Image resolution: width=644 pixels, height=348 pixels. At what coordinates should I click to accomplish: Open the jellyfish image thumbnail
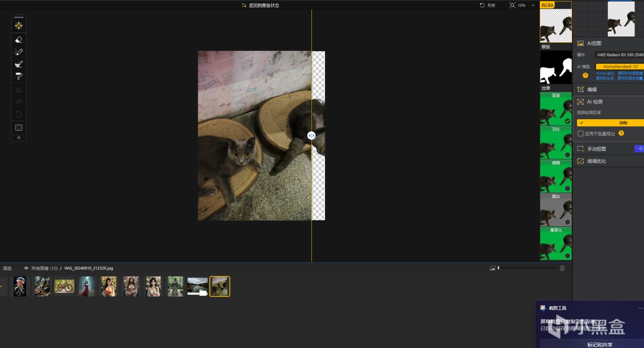pyautogui.click(x=20, y=286)
